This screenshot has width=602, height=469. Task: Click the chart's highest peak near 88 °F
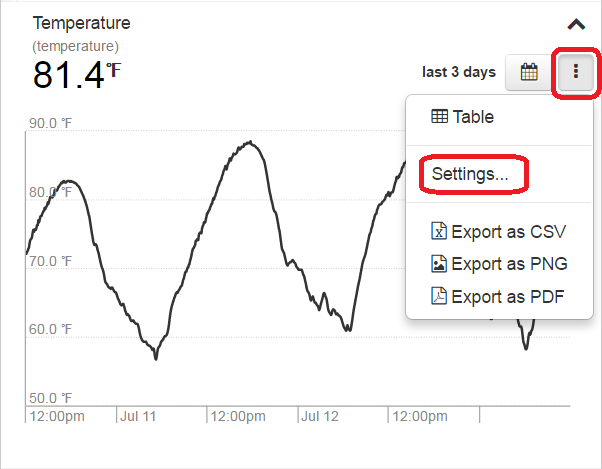click(249, 142)
